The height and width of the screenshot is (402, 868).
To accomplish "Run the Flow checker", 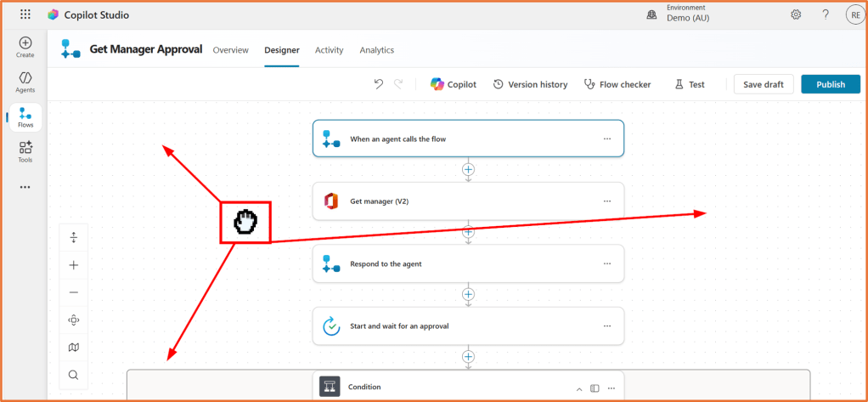I will pyautogui.click(x=617, y=84).
